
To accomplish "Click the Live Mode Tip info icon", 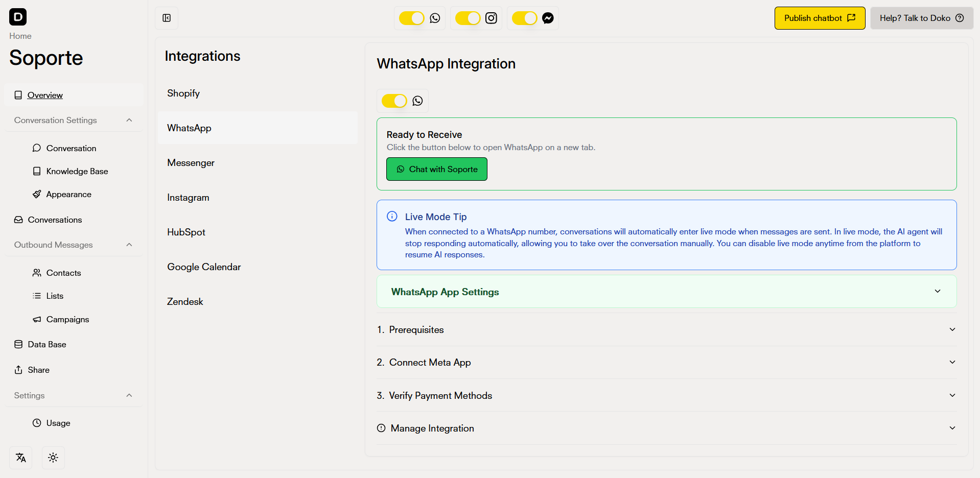I will (x=392, y=216).
